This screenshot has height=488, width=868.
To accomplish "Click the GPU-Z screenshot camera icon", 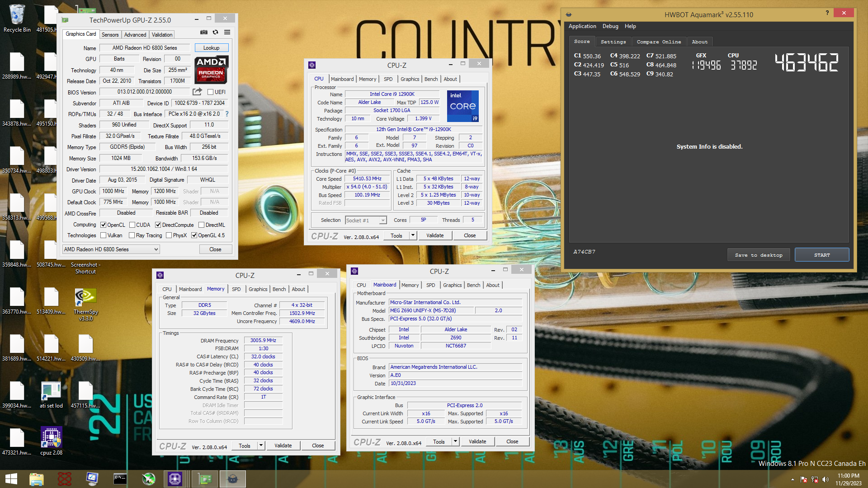I will point(204,32).
